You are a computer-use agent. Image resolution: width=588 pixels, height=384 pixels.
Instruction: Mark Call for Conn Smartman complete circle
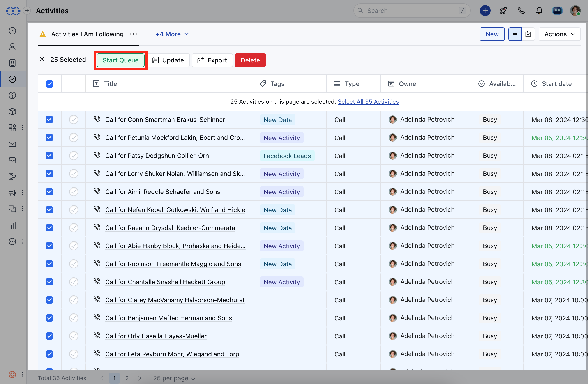tap(74, 120)
